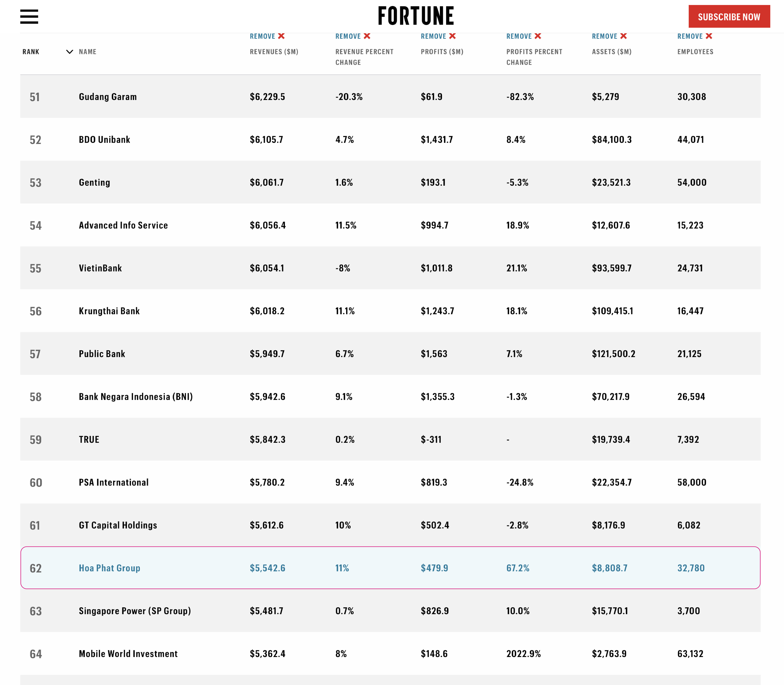The image size is (784, 685).
Task: Remove the Revenue Percent Change column
Action: tap(352, 36)
